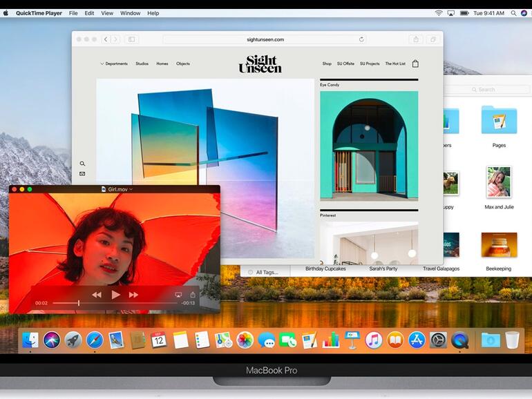Click The Hot List link
532x399 pixels.
click(x=395, y=64)
